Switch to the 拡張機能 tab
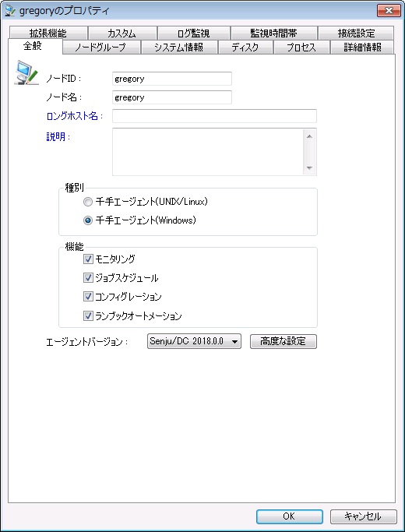This screenshot has height=532, width=405. tap(48, 33)
